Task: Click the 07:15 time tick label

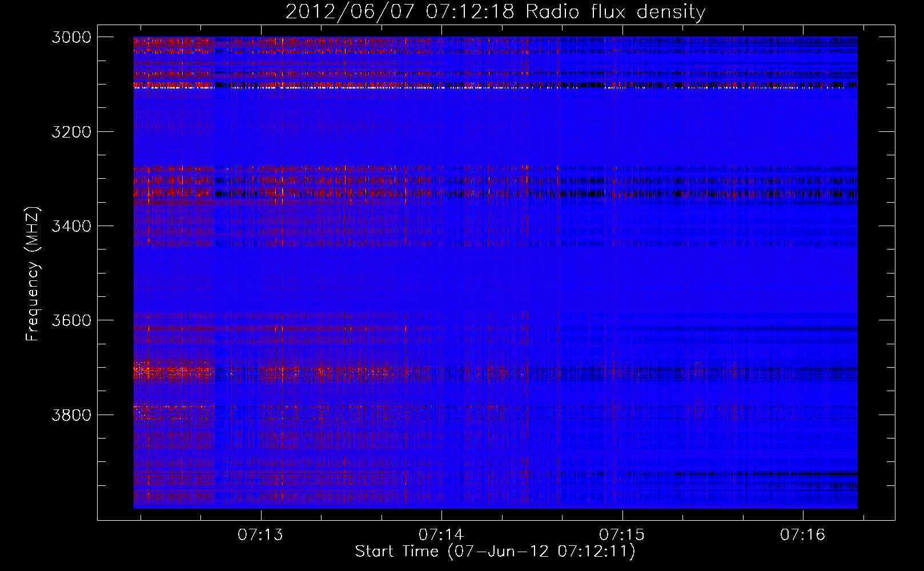Action: coord(622,535)
